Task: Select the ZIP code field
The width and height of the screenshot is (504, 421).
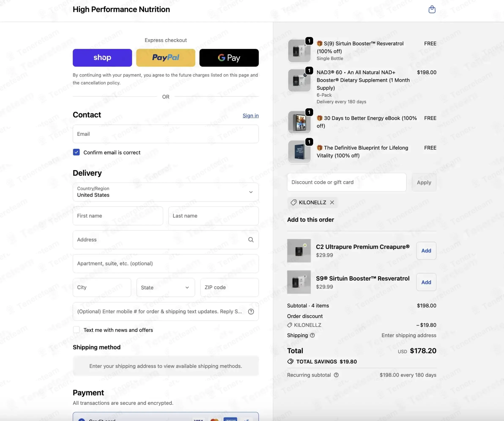Action: click(229, 287)
